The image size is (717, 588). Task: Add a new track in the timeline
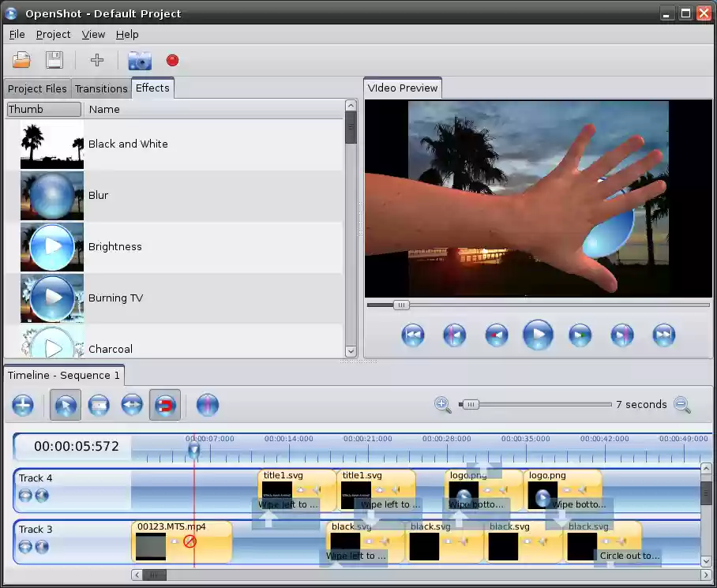click(x=23, y=406)
